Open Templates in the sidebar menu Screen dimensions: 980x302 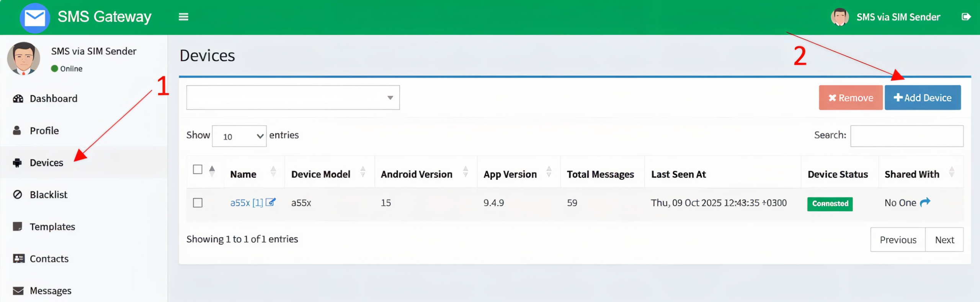pos(52,227)
